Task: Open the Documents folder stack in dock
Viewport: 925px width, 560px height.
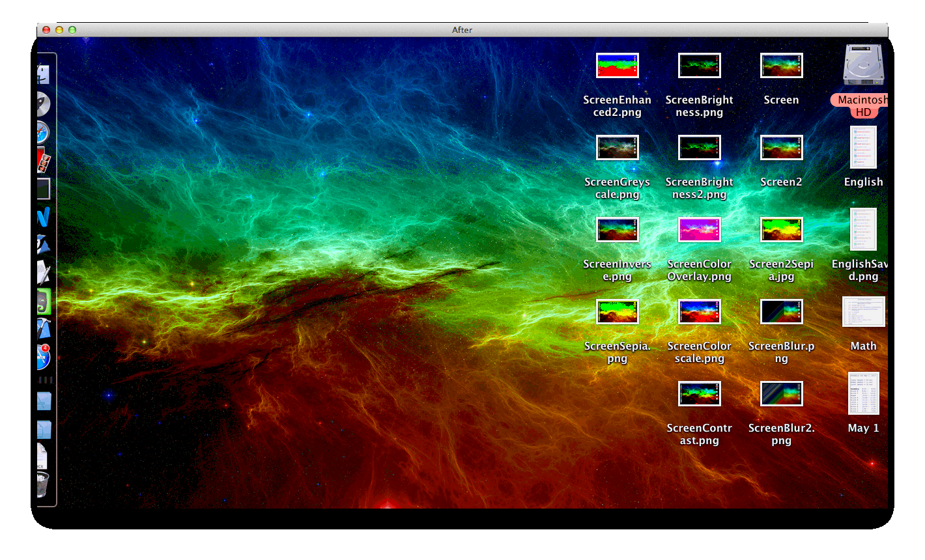Action: point(44,429)
